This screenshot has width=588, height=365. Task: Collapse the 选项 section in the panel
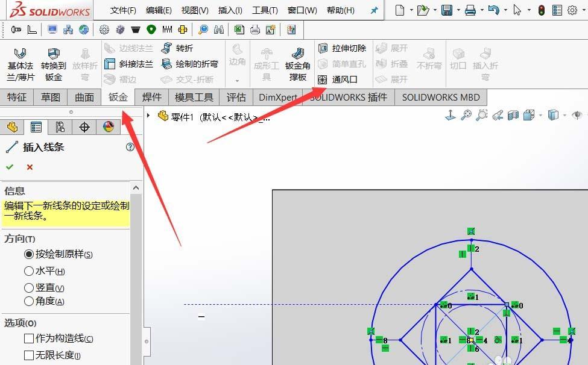click(x=17, y=323)
